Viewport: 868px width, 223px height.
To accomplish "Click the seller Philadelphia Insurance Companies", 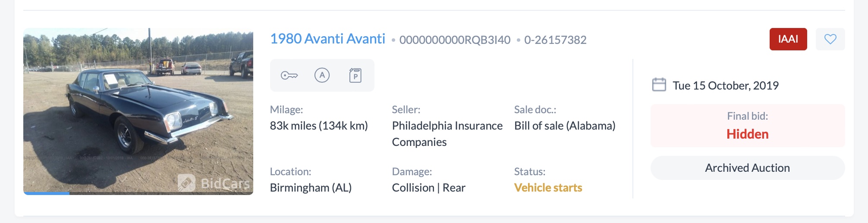I will [x=447, y=133].
